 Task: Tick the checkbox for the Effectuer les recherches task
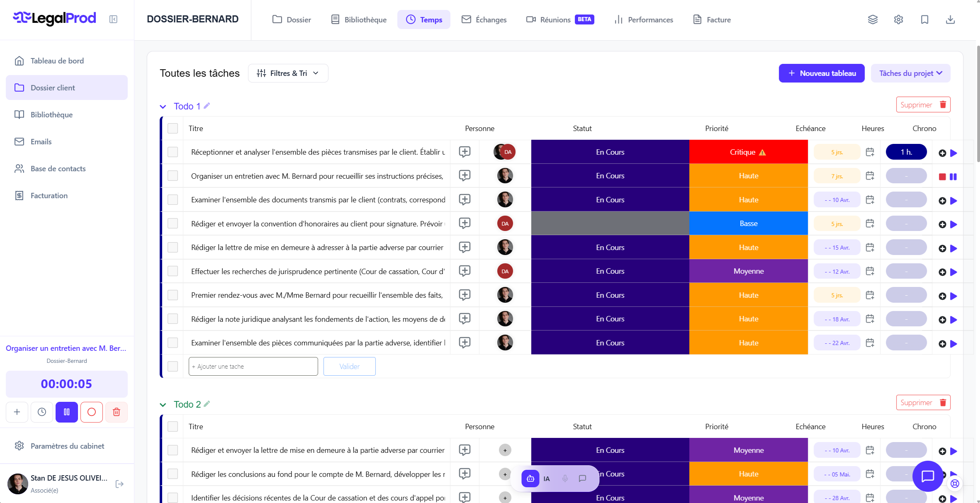point(173,271)
